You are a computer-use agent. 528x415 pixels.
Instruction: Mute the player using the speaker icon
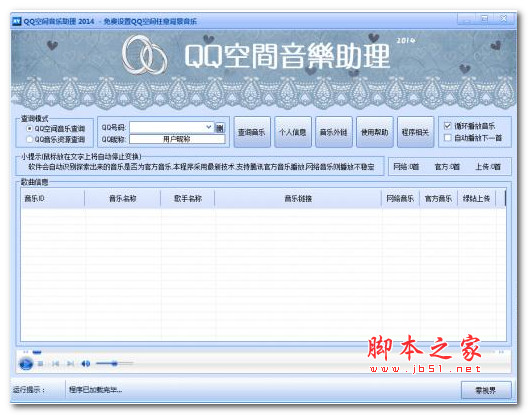click(86, 364)
